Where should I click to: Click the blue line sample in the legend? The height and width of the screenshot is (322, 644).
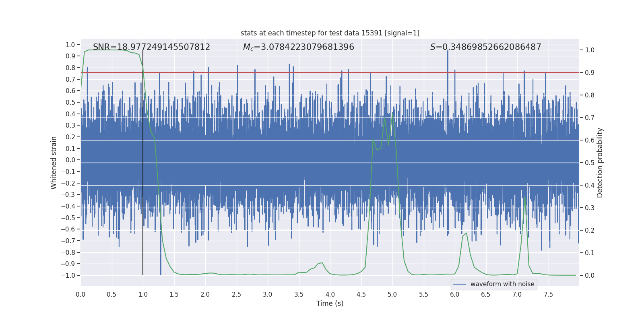(460, 284)
